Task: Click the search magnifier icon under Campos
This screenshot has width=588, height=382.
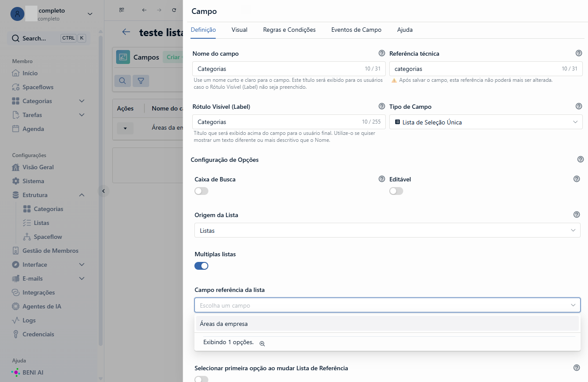Action: click(123, 81)
